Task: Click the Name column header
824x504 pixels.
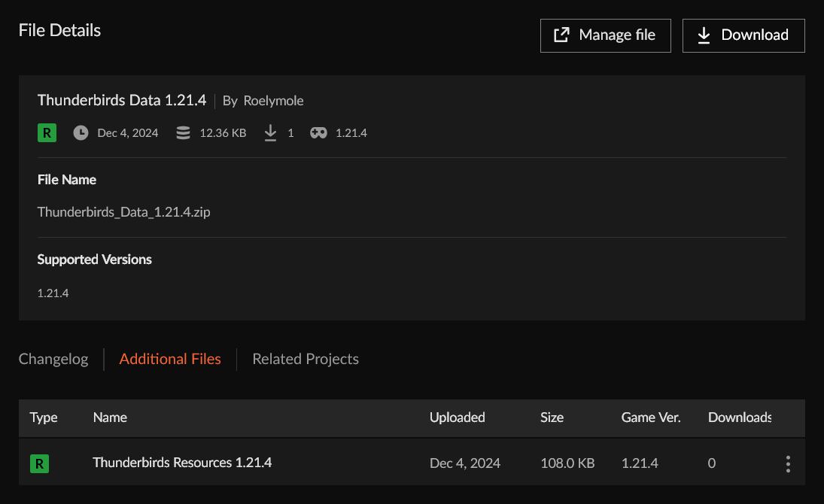Action: click(110, 417)
